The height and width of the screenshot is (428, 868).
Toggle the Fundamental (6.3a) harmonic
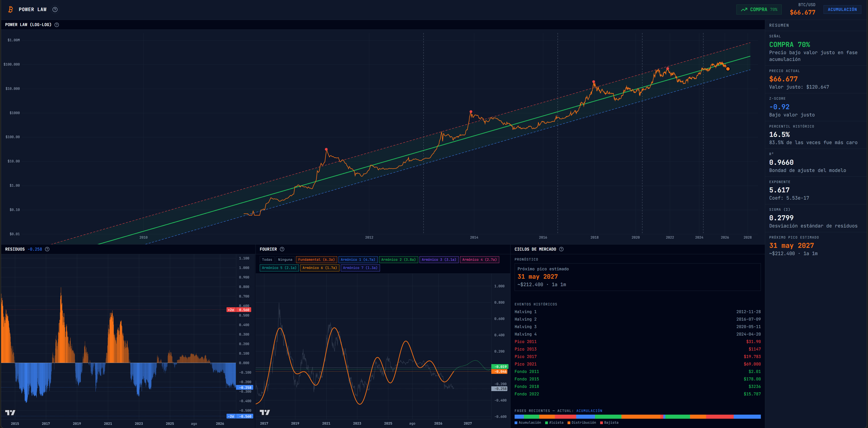click(x=316, y=260)
